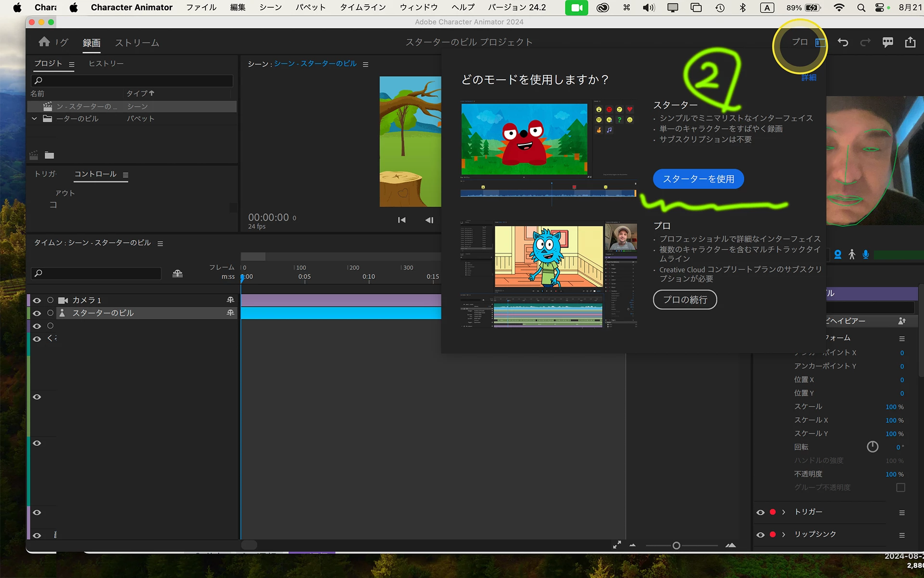Viewport: 924px width, 578px height.
Task: Expand the リップシンク behavior section
Action: point(784,535)
